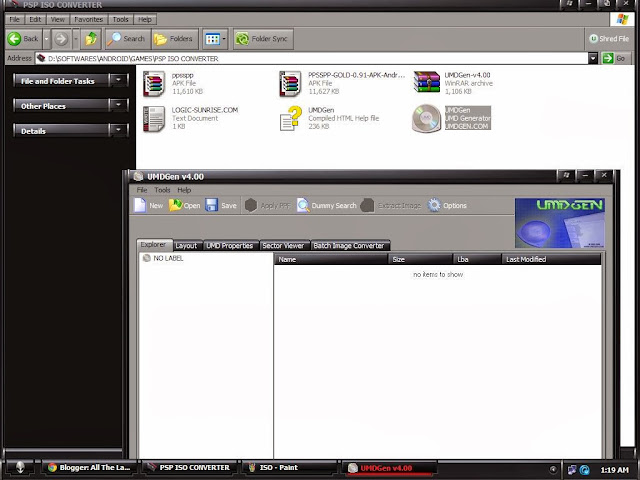This screenshot has width=640, height=480.
Task: Select the UMDGen UMD Generator disc icon
Action: 426,118
